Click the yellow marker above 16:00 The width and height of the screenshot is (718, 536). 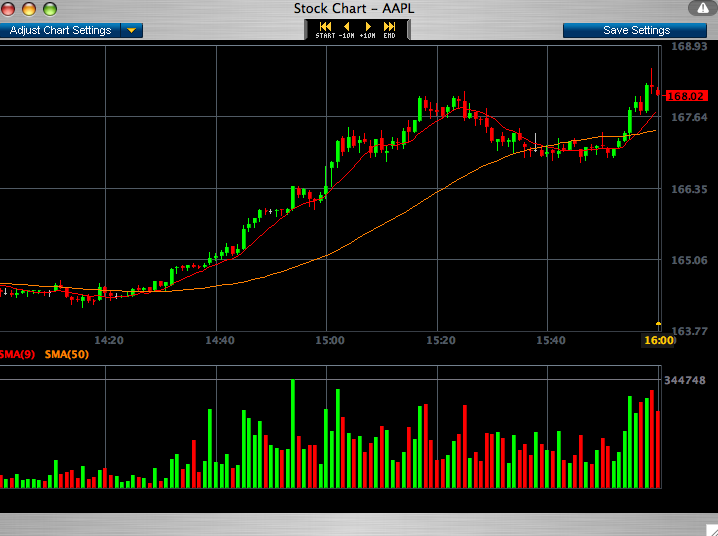coord(658,324)
